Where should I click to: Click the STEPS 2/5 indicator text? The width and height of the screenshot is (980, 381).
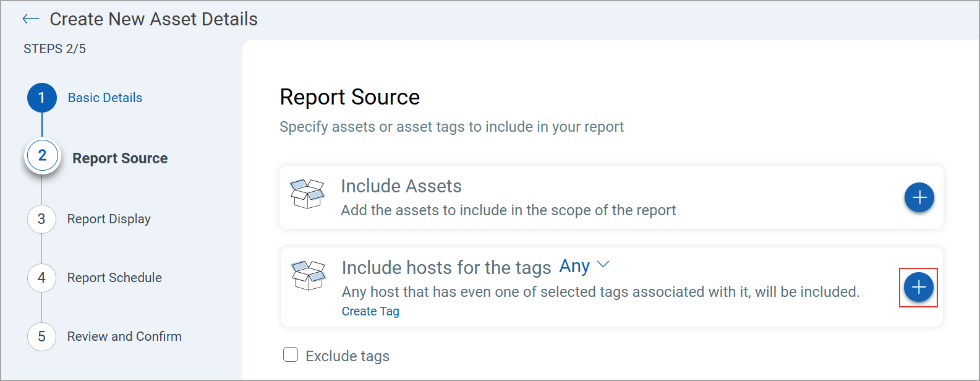[54, 49]
